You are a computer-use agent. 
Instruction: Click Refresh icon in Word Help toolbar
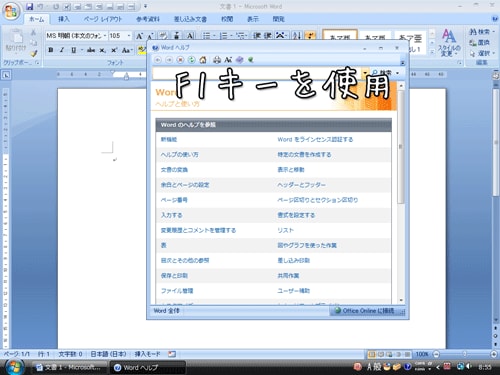(191, 60)
